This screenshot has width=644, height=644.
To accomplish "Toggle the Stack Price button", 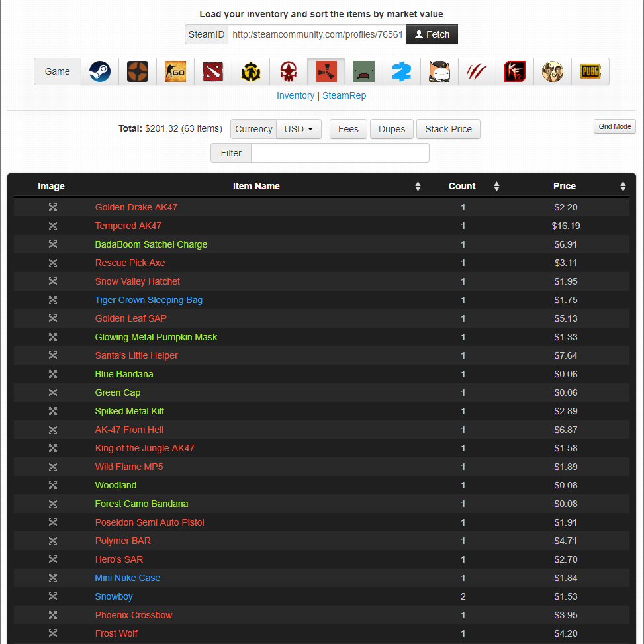I will [x=448, y=129].
